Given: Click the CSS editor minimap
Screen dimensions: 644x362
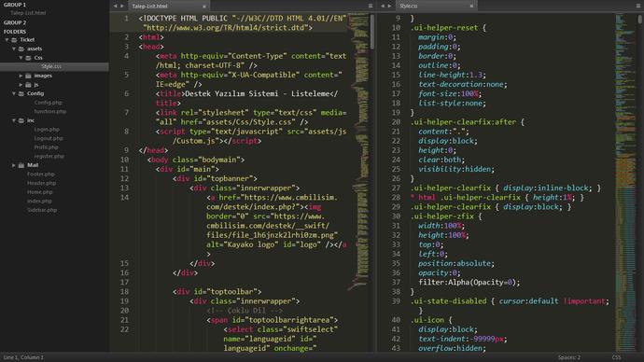Looking at the screenshot, I should click(x=625, y=183).
